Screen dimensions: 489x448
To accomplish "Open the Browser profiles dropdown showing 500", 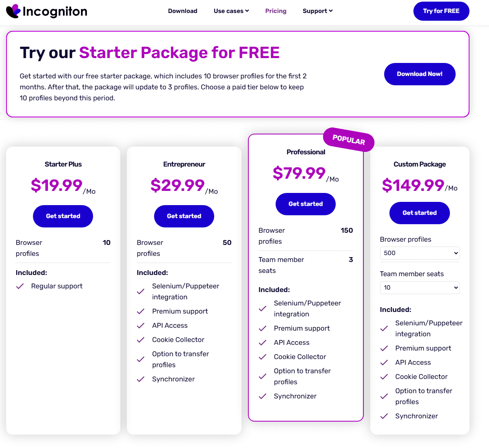I will coord(419,253).
